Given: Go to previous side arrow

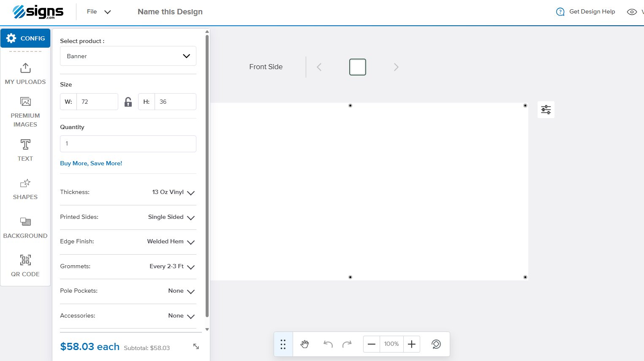Looking at the screenshot, I should pos(319,67).
